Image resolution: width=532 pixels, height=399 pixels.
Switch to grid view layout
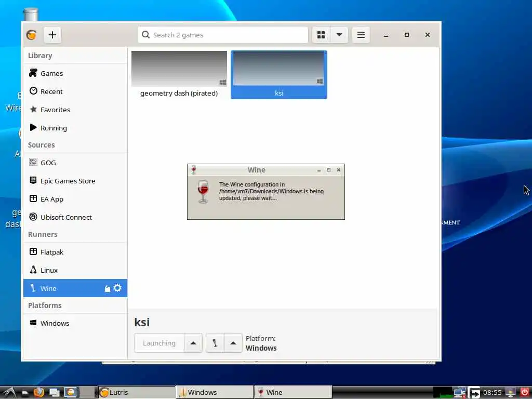[321, 35]
